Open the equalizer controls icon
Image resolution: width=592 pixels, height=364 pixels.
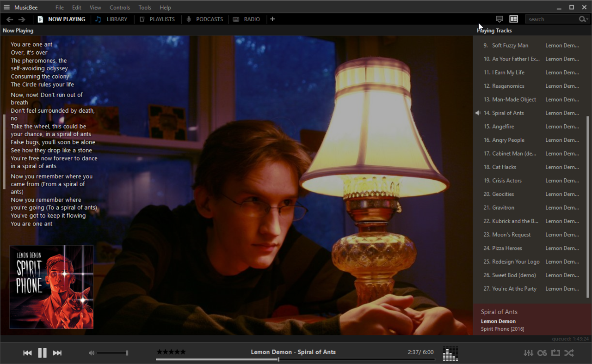[528, 353]
